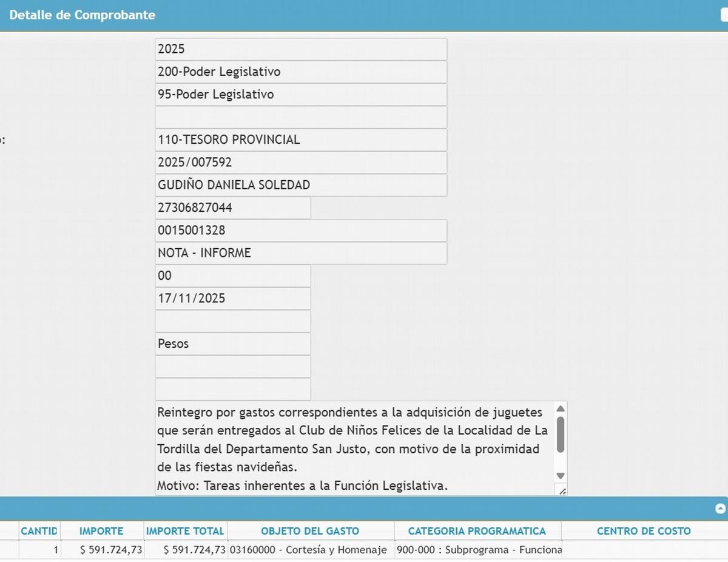Click the date field showing 17/11/2025
The width and height of the screenshot is (728, 562).
tap(233, 299)
